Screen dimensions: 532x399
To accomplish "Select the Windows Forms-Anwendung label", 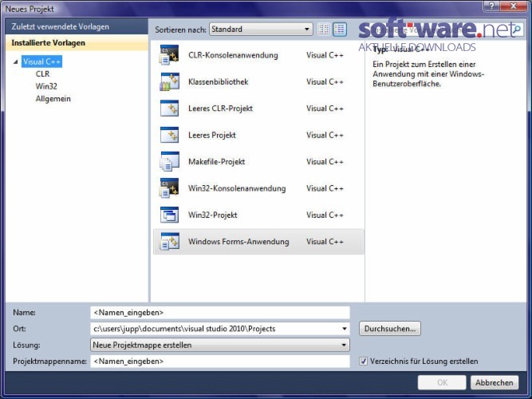I will pos(238,242).
